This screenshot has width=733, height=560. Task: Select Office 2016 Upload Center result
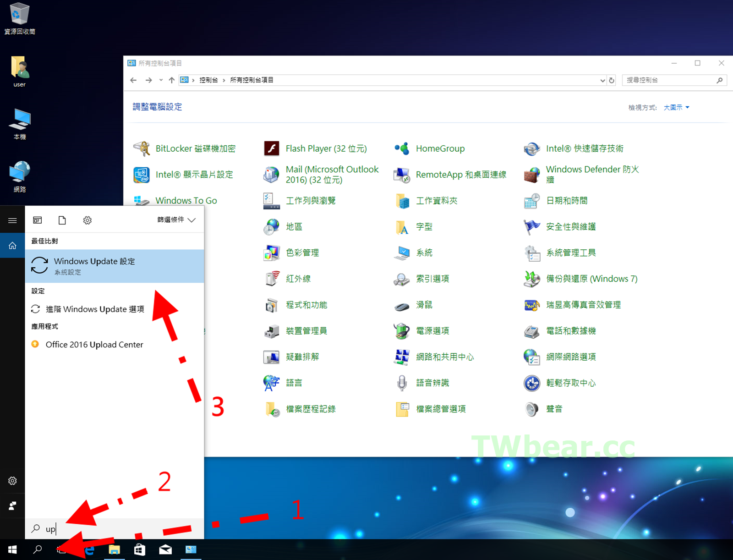click(115, 345)
